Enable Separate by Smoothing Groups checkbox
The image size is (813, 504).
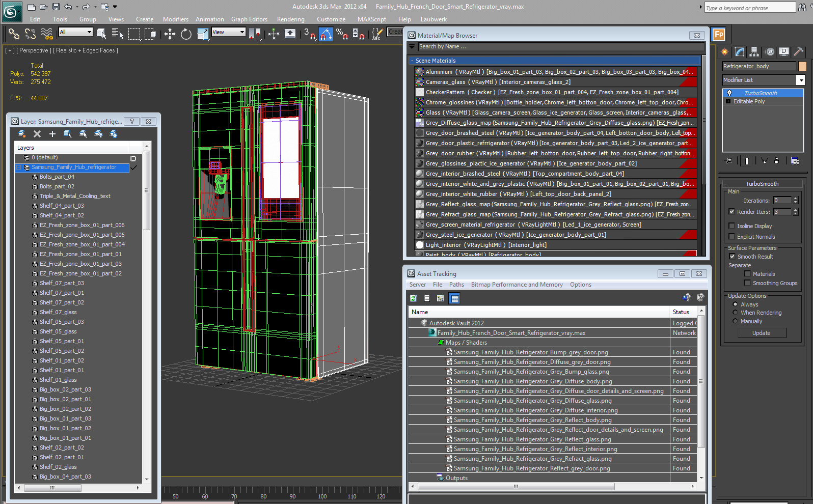coord(747,283)
